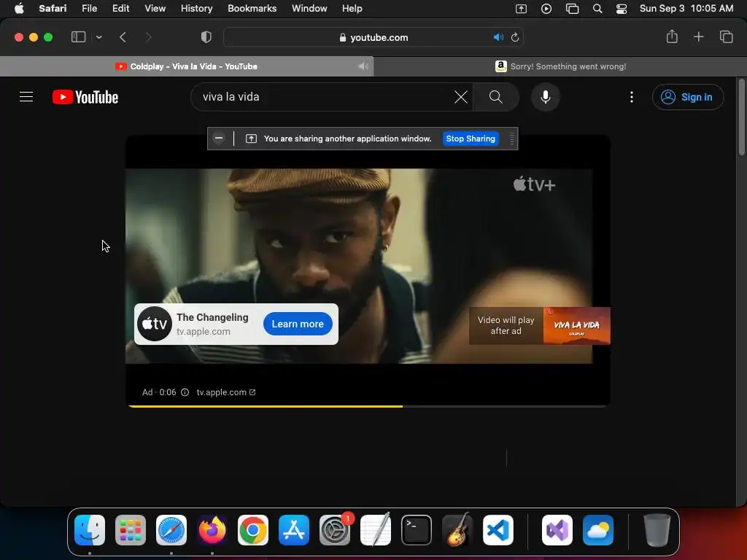Open GarageBand from the Dock
The height and width of the screenshot is (560, 747).
click(457, 530)
